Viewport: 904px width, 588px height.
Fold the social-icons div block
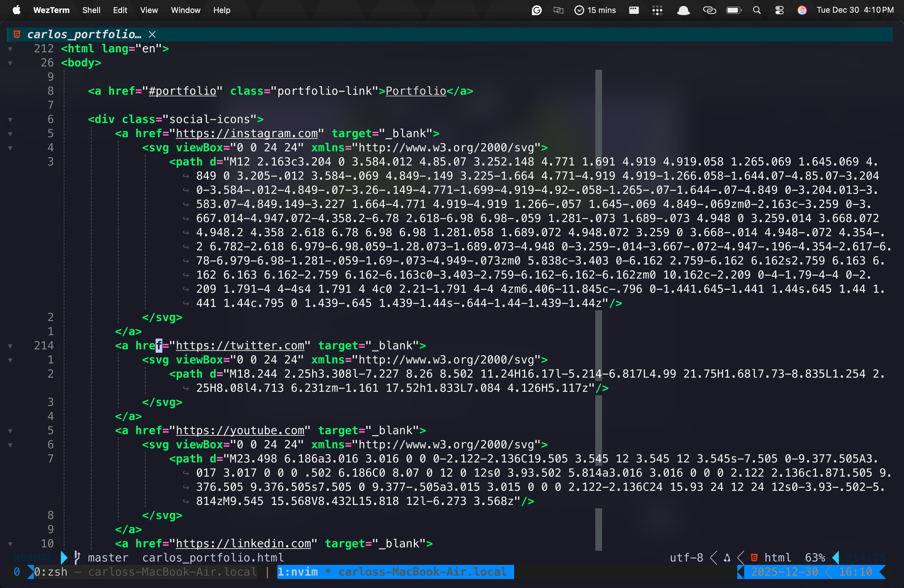click(10, 119)
